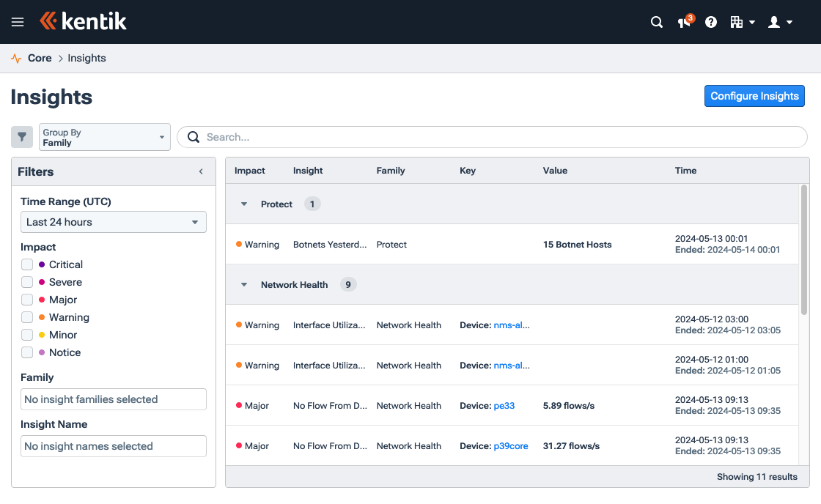Open the pe33 device link
This screenshot has height=504, width=821.
click(x=504, y=405)
